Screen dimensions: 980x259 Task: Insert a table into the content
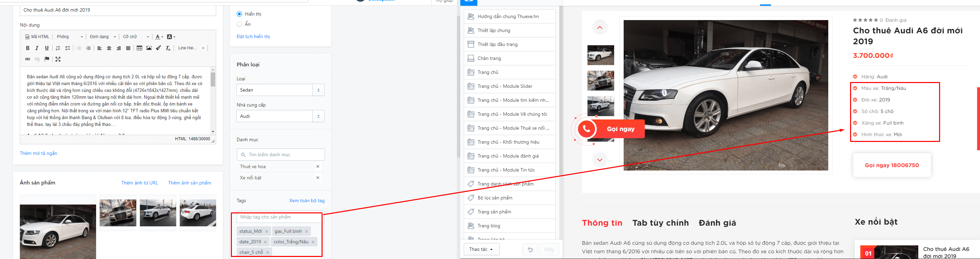[139, 48]
